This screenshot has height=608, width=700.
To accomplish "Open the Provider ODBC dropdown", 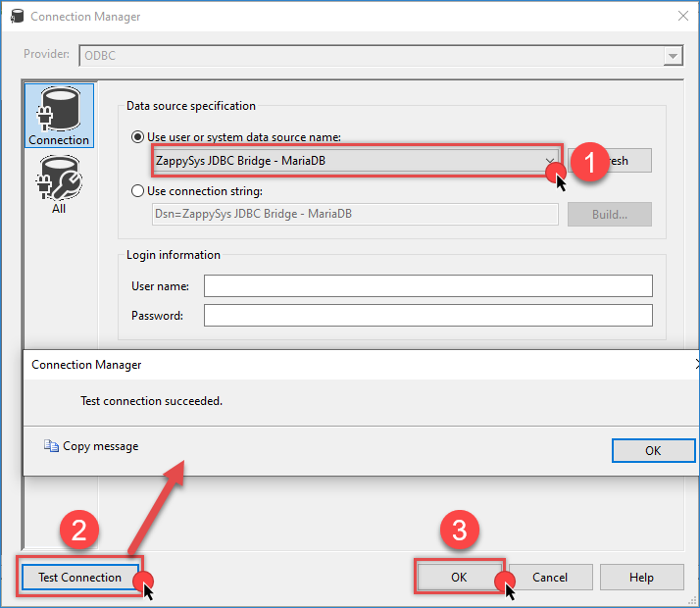I will pyautogui.click(x=673, y=56).
